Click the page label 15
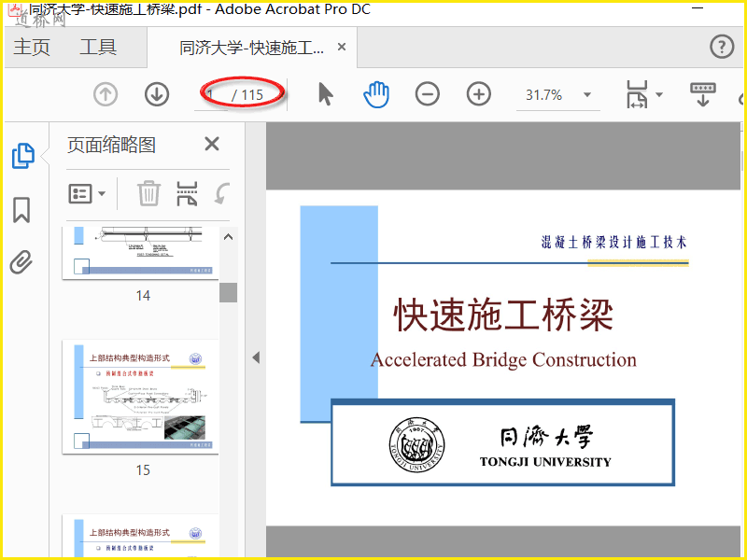The height and width of the screenshot is (560, 747). (x=143, y=470)
